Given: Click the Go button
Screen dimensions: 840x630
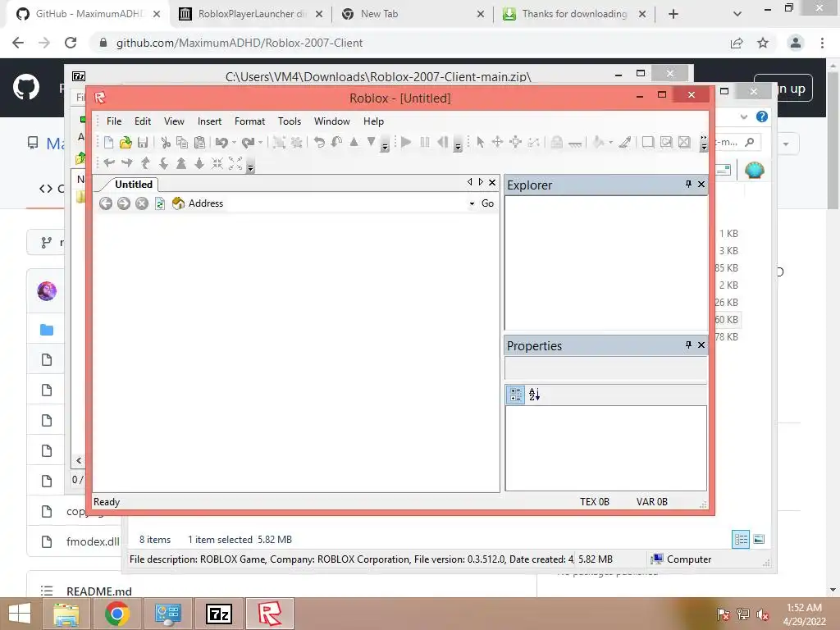Looking at the screenshot, I should pyautogui.click(x=487, y=203).
